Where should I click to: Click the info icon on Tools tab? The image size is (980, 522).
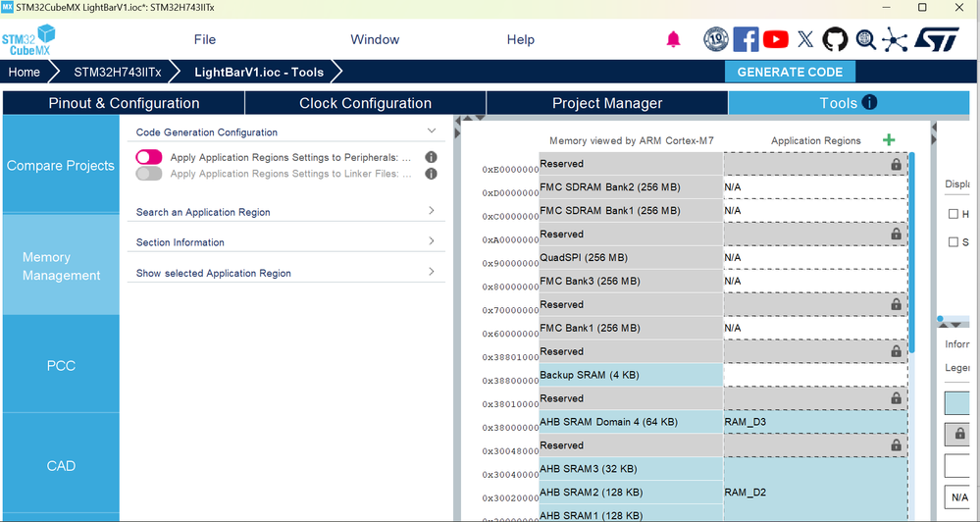click(x=869, y=102)
